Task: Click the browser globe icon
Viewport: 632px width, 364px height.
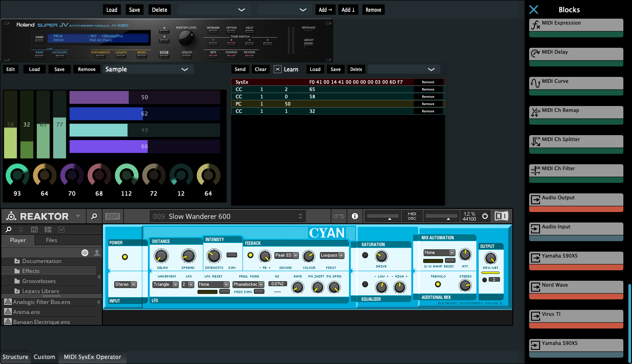Action: click(x=85, y=253)
